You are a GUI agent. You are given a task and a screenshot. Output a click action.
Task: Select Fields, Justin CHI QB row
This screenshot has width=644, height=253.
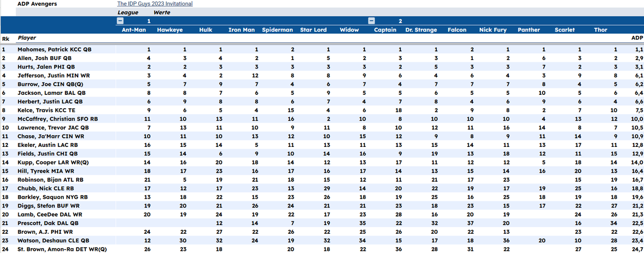pos(322,154)
